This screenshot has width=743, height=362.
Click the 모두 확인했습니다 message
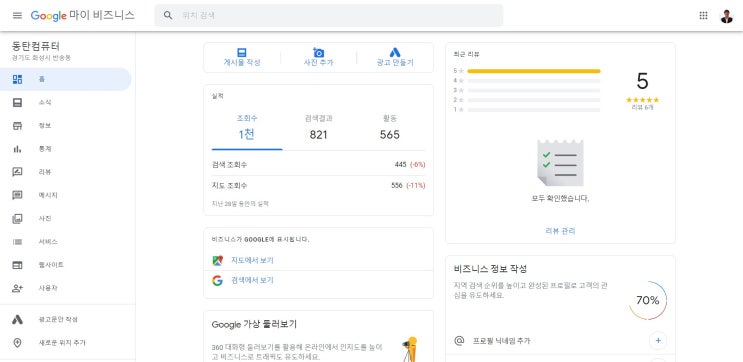click(561, 199)
